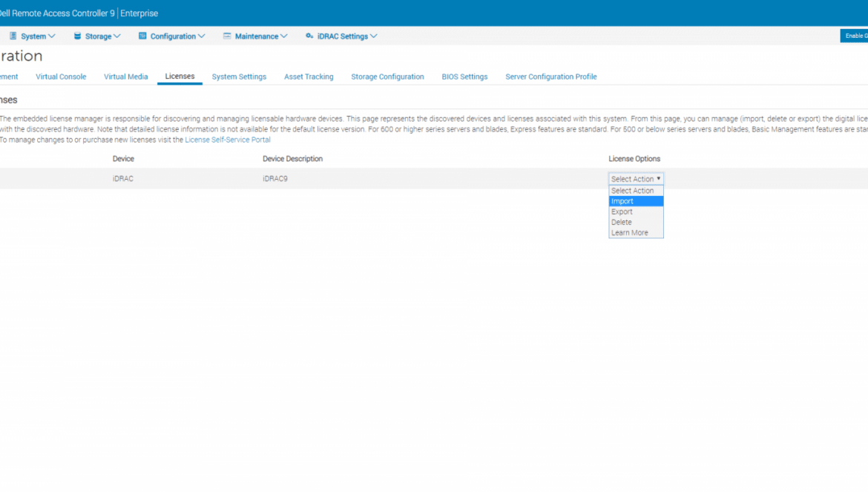
Task: Open the License Self-Service Portal link
Action: 228,140
